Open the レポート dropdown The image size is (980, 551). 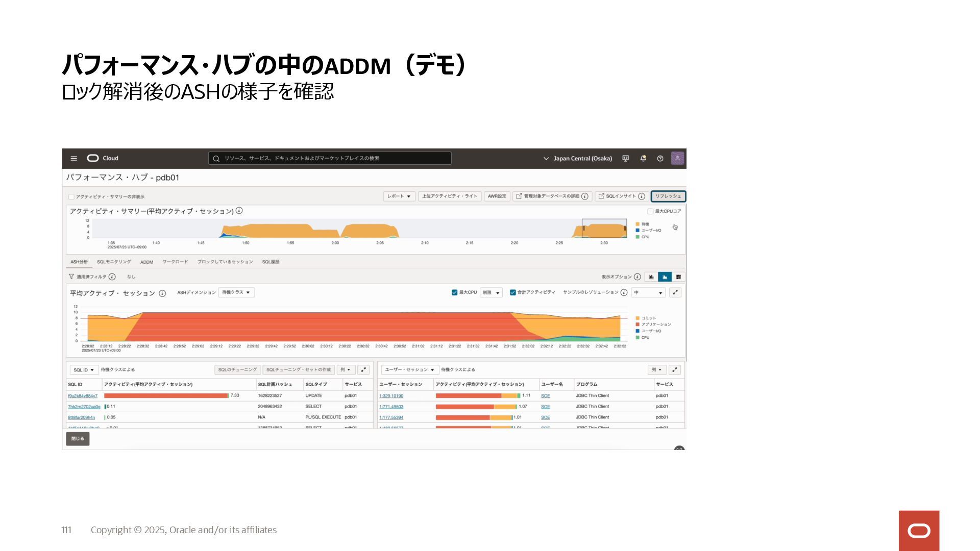[x=399, y=196]
